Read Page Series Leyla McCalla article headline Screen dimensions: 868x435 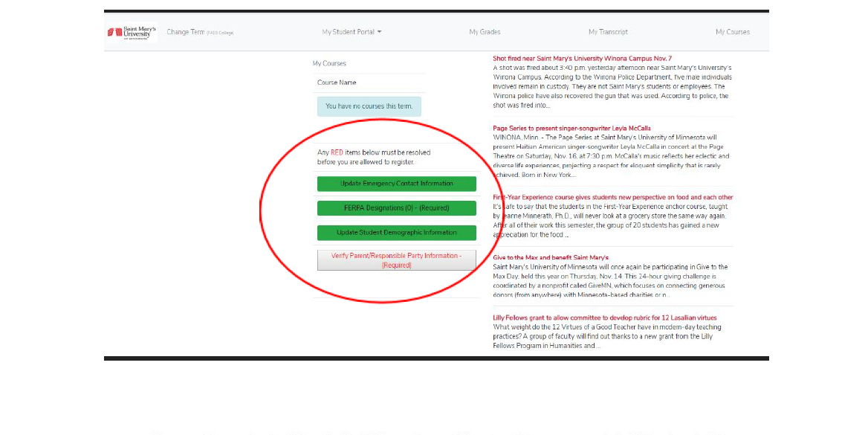pyautogui.click(x=571, y=129)
